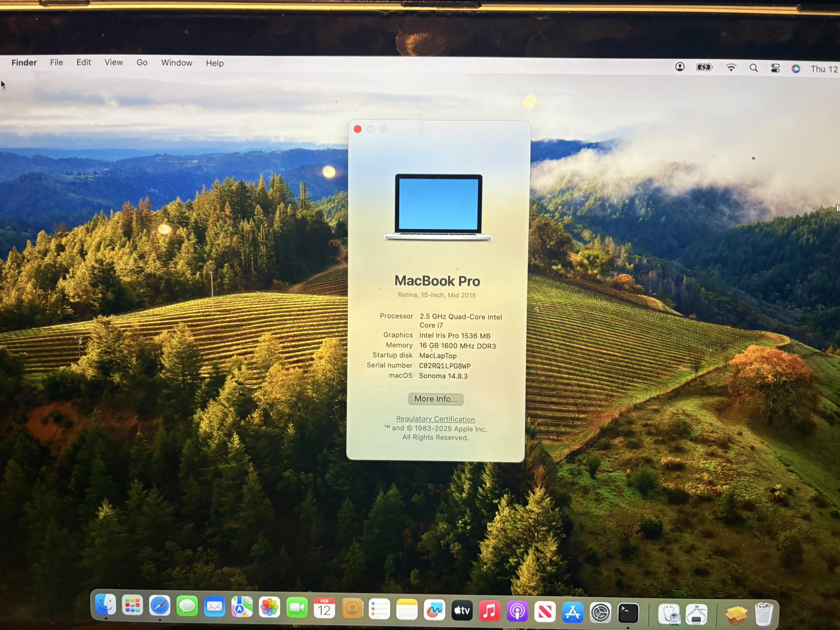
Task: Launch the Music app from the Dock
Action: click(489, 611)
